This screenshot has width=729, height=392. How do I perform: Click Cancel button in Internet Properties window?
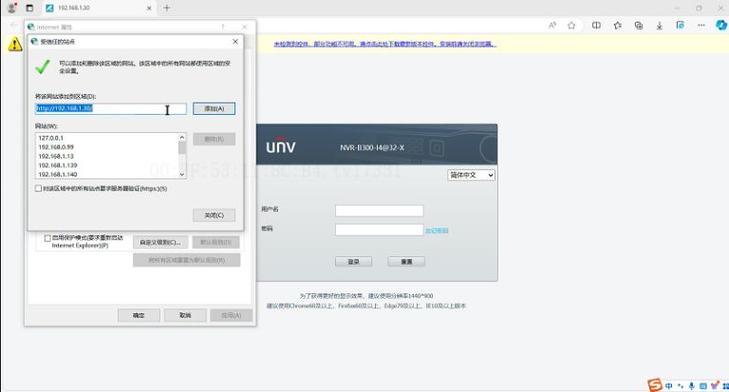(x=185, y=315)
